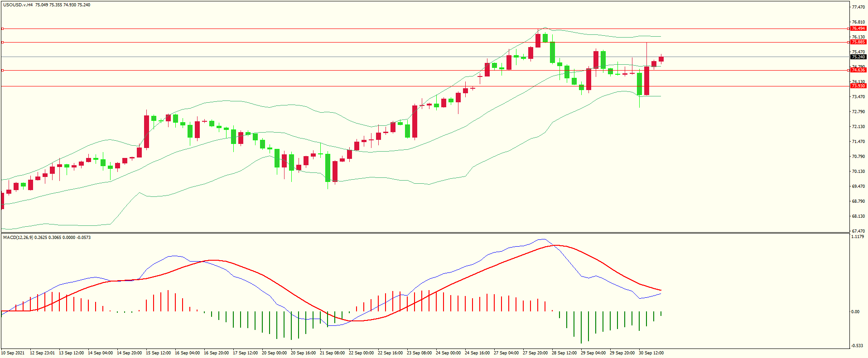The width and height of the screenshot is (868, 358).
Task: Click the 29 Sep 20:00 time label
Action: pos(622,353)
